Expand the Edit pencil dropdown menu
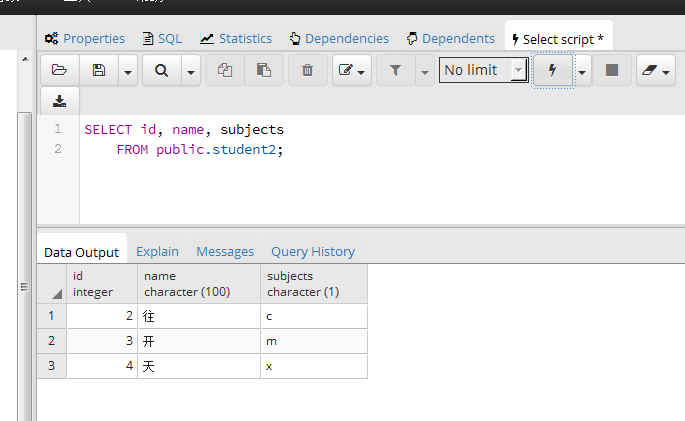The width and height of the screenshot is (685, 421). click(x=352, y=70)
